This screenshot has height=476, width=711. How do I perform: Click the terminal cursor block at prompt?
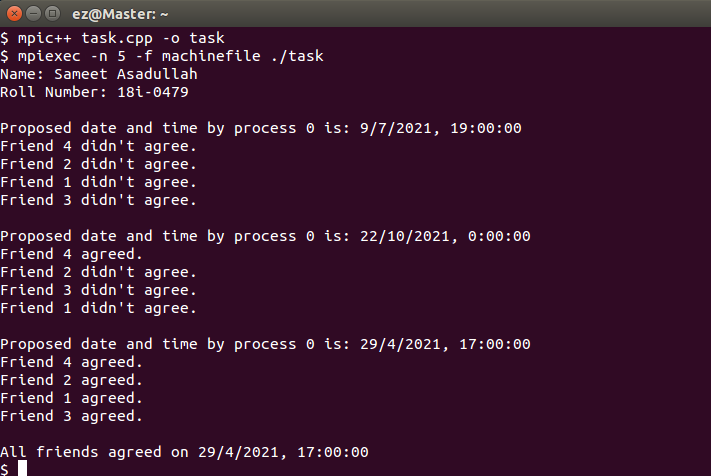(x=22, y=468)
